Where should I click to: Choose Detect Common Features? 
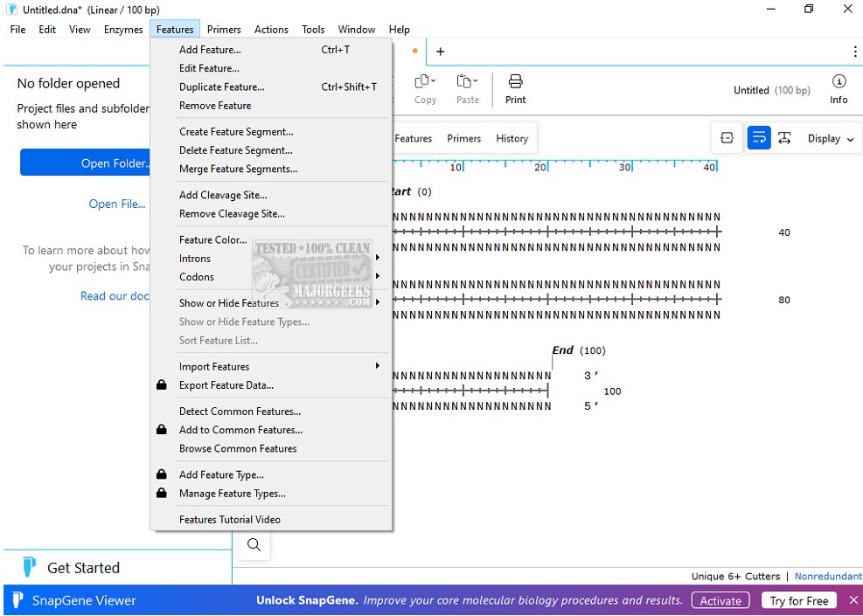(x=271, y=411)
